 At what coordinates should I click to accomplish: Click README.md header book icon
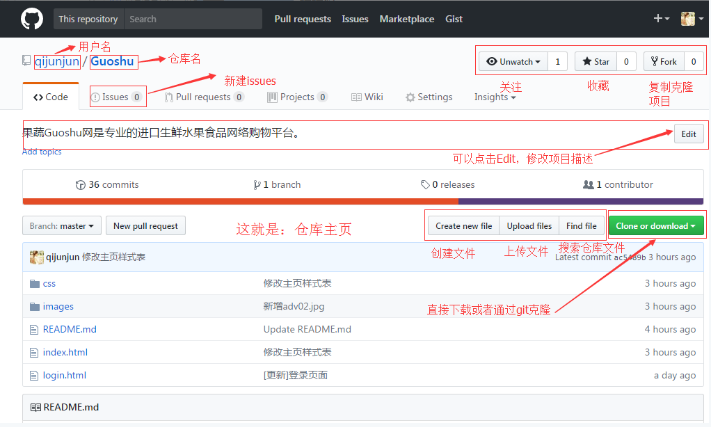[x=35, y=407]
